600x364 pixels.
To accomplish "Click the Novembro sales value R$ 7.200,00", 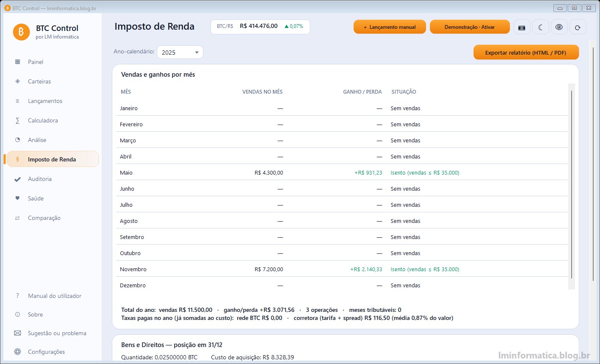I will [x=269, y=270].
